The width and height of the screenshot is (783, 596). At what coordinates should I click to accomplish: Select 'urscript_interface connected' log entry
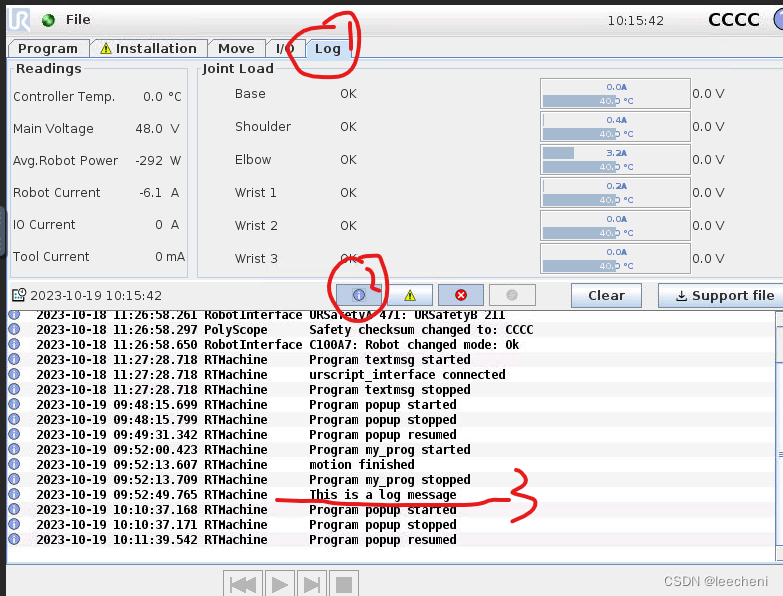(391, 375)
